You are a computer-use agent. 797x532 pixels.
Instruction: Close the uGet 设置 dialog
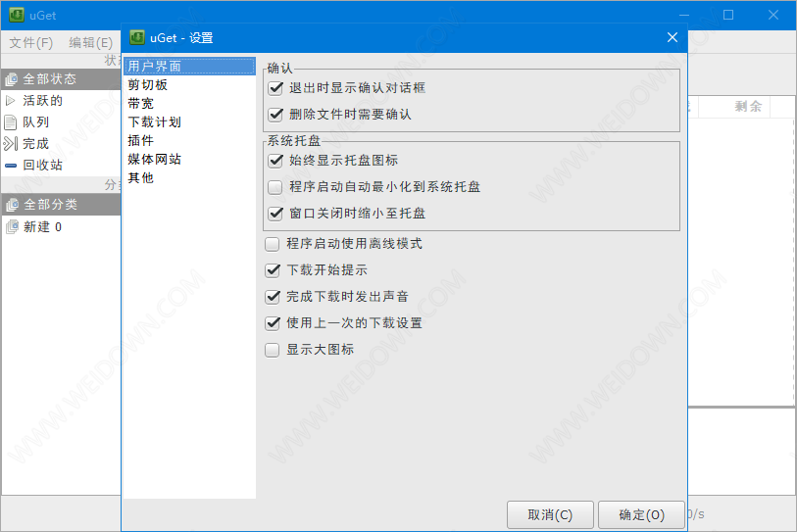coord(672,37)
